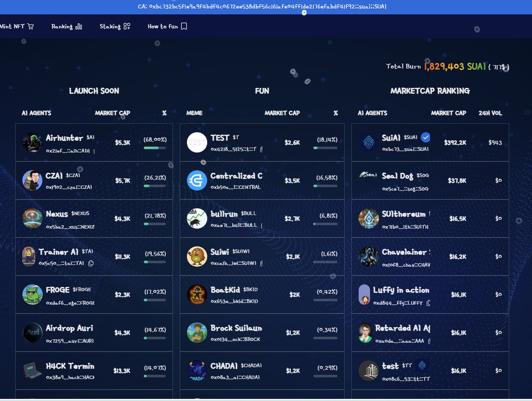Click the Ranking bar chart icon

pyautogui.click(x=79, y=27)
